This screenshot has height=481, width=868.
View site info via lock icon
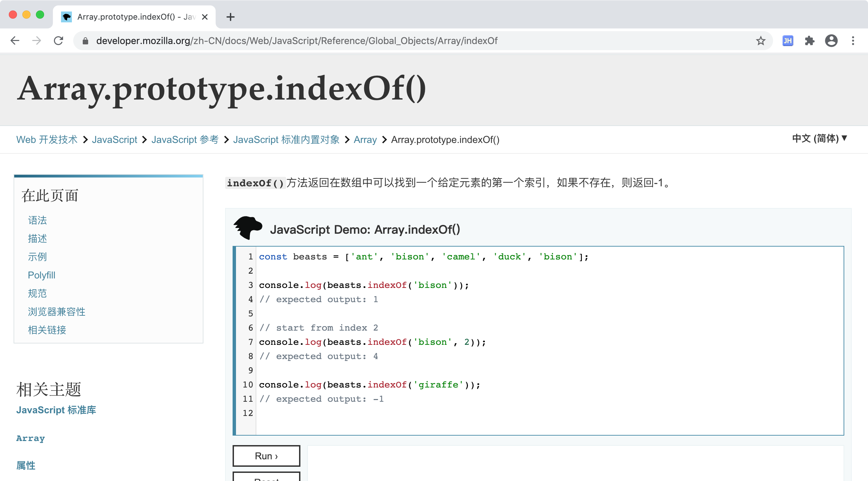coord(85,41)
